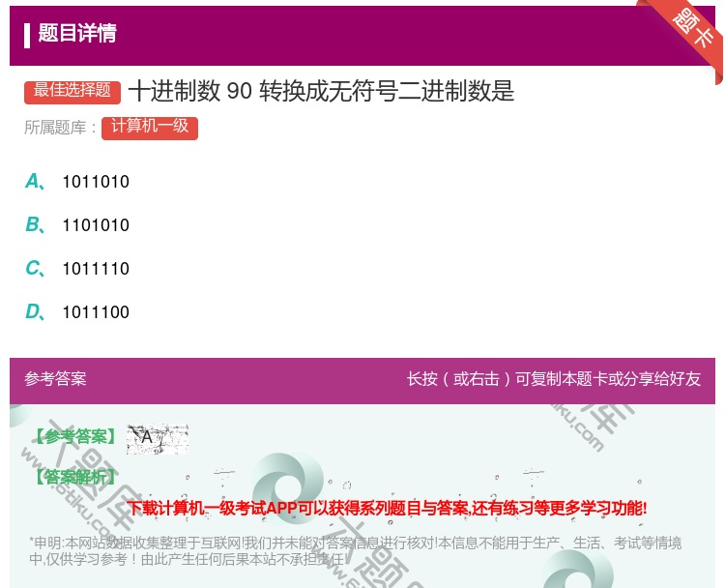Click the 题目详情 header title
Image resolution: width=725 pixels, height=588 pixels.
(77, 33)
